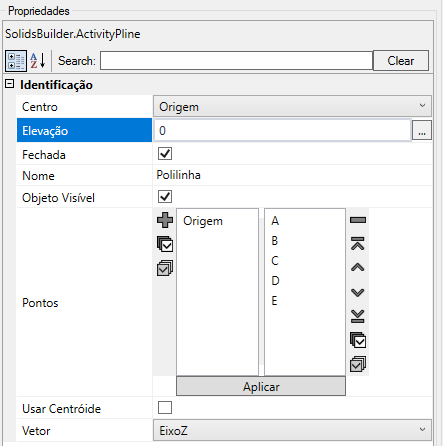Sort properties alphabetically with A-Z icon
This screenshot has width=443, height=446.
[x=38, y=61]
